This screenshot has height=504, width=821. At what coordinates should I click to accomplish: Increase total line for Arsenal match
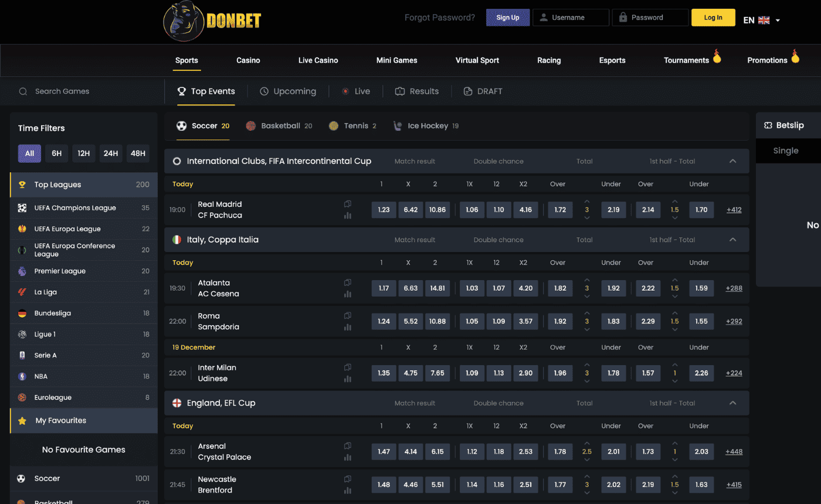(587, 443)
